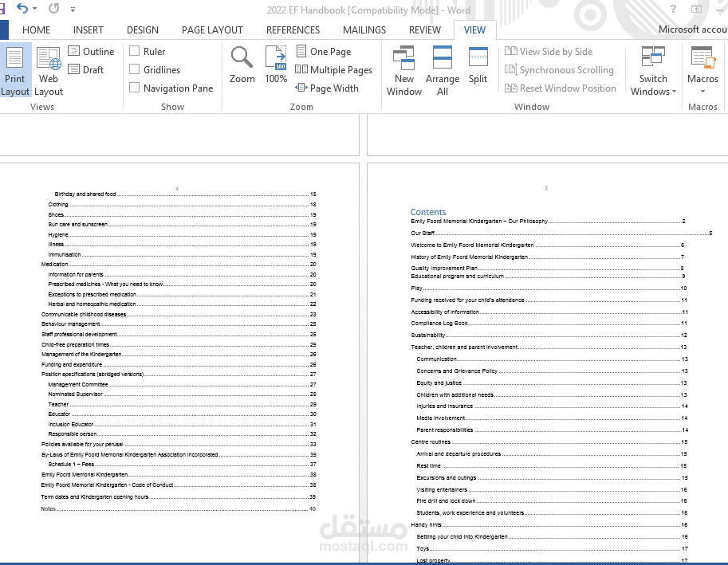Set zoom to 100%
The image size is (728, 565).
[x=276, y=65]
